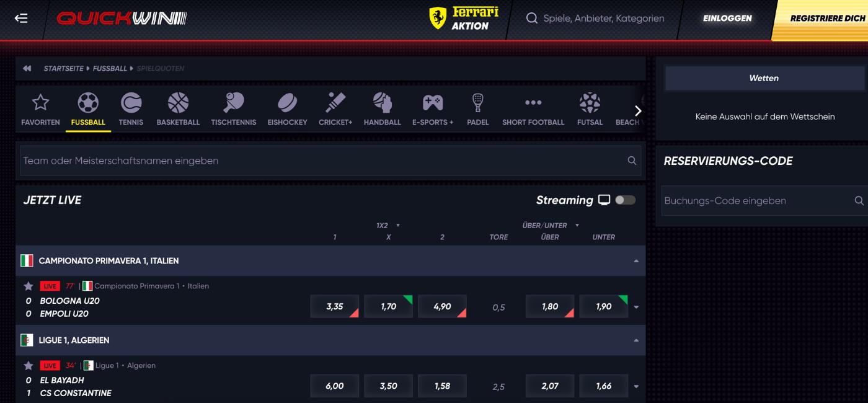Open the 1X2 market dropdown
This screenshot has width=868, height=403.
click(388, 226)
